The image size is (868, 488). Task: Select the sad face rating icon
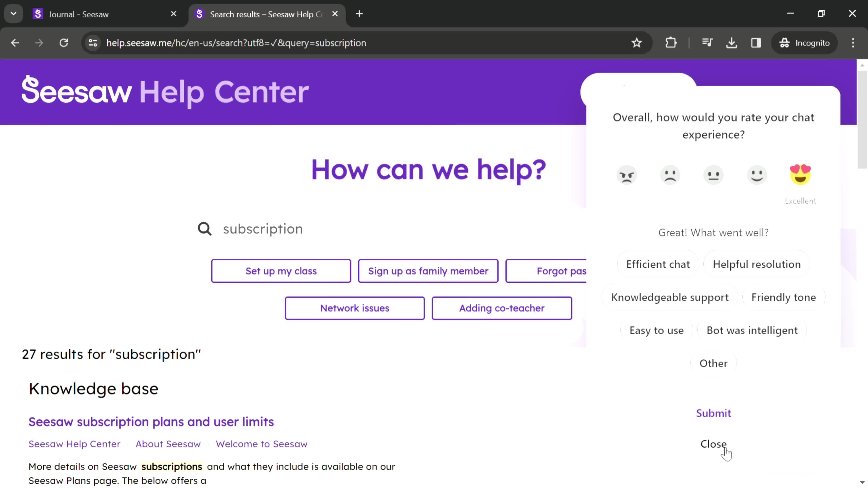(670, 175)
